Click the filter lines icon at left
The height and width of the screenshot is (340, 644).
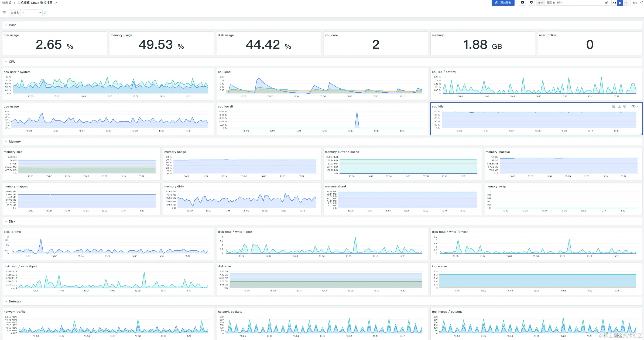4,13
